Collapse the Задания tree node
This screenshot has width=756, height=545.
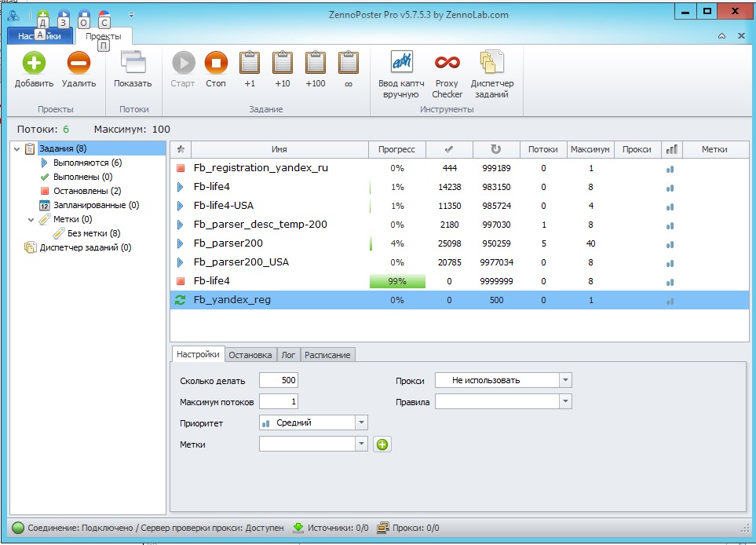click(18, 148)
